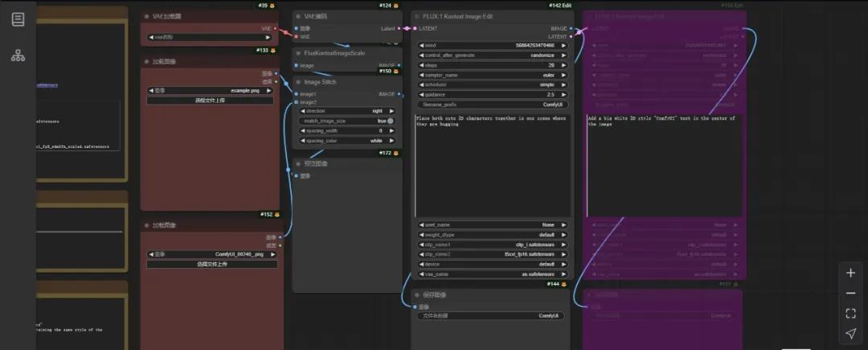Click the filename prefix field in save node #144
868x350 pixels.
tap(491, 315)
